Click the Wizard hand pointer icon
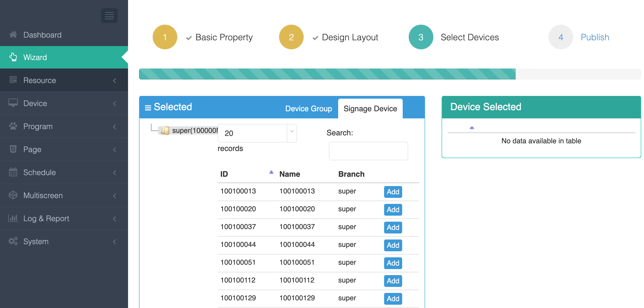 point(13,57)
